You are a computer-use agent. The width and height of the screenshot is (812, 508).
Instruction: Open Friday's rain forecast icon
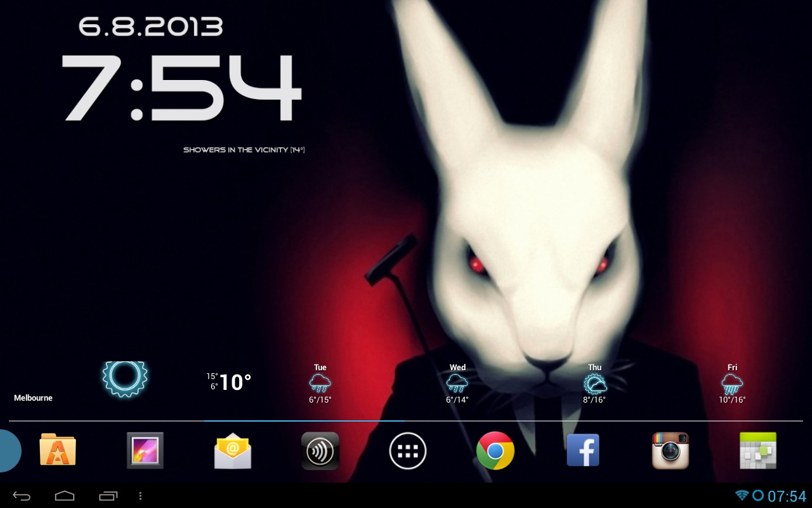(732, 384)
